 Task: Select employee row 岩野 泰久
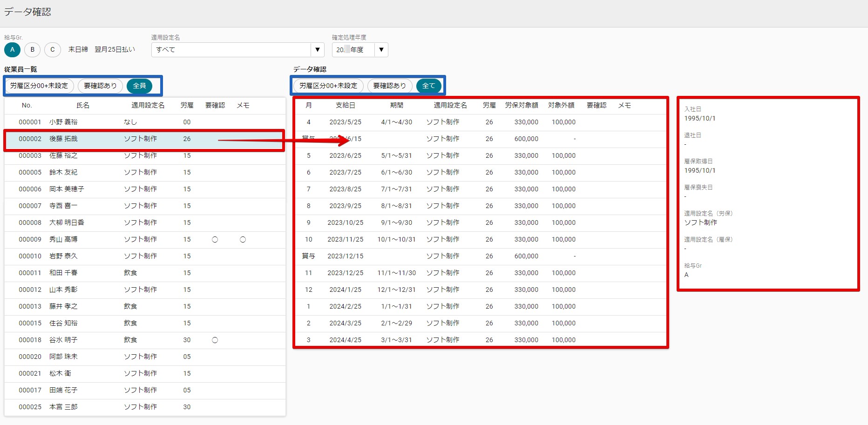tap(145, 256)
